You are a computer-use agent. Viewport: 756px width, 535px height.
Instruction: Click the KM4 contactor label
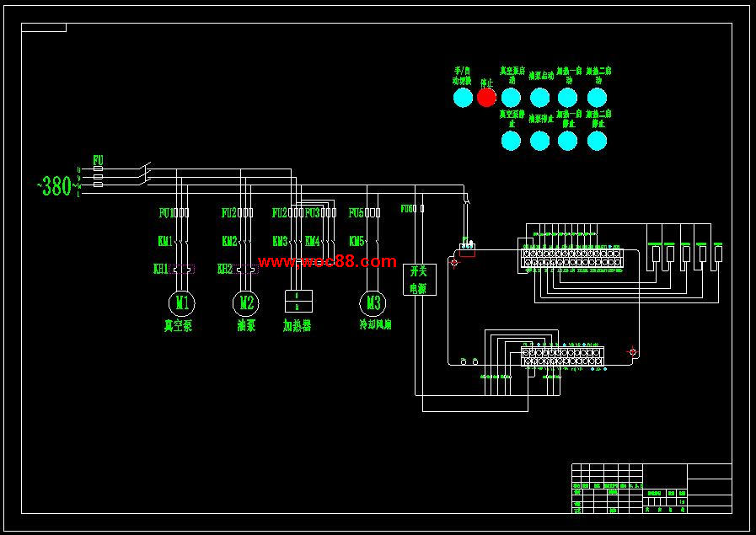tap(313, 241)
